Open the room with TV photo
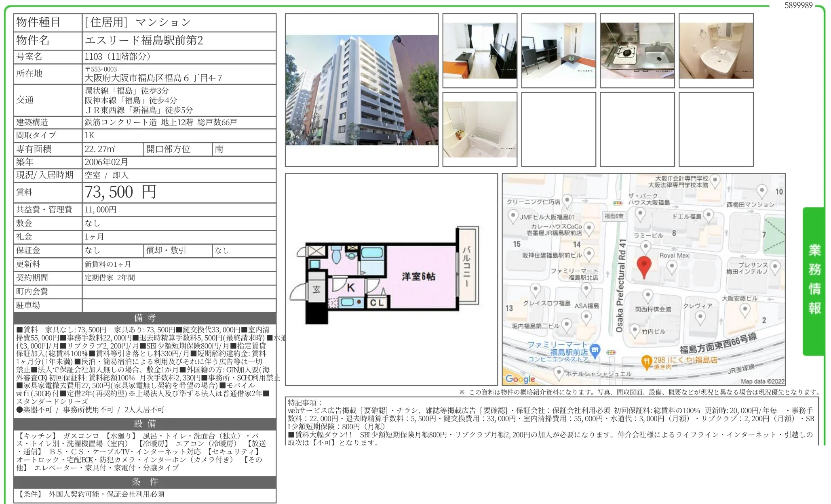The image size is (831, 504). click(558, 51)
